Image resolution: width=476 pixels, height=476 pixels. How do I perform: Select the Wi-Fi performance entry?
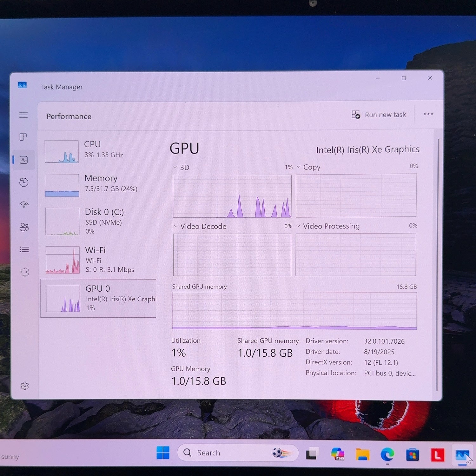tap(98, 260)
